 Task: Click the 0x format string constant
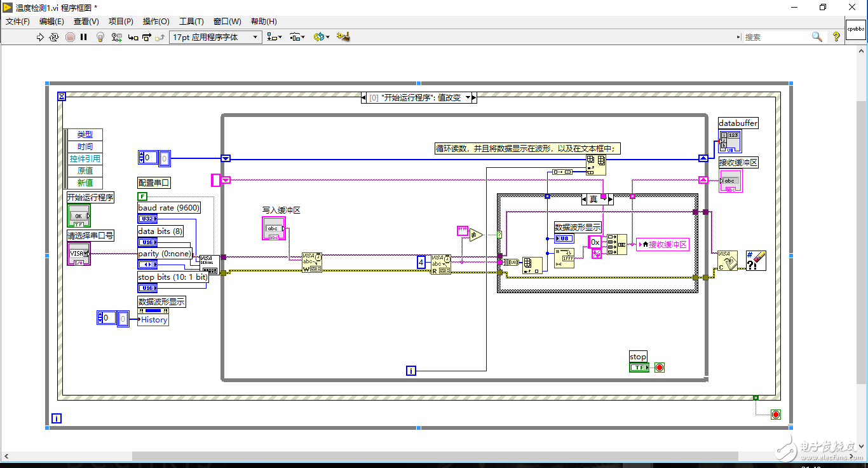pyautogui.click(x=595, y=242)
